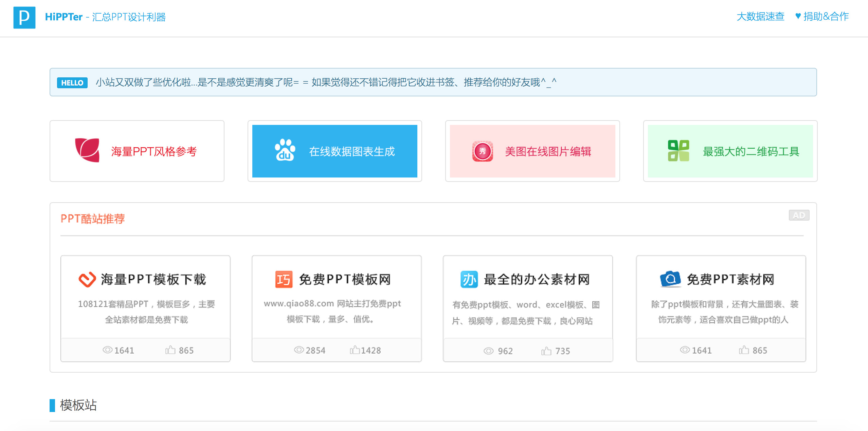Click the green QR-code squares icon
This screenshot has width=868, height=431.
pos(679,151)
